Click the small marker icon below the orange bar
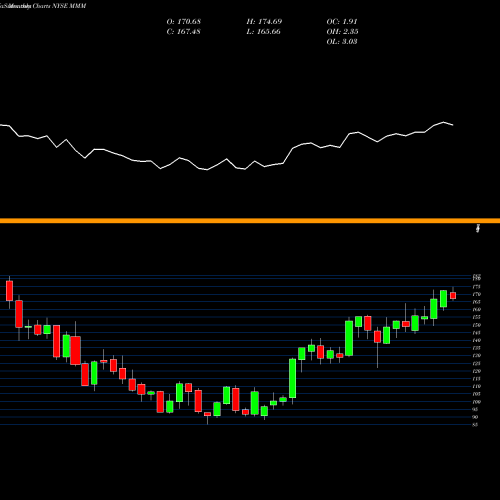This screenshot has height=500, width=500. 478,228
